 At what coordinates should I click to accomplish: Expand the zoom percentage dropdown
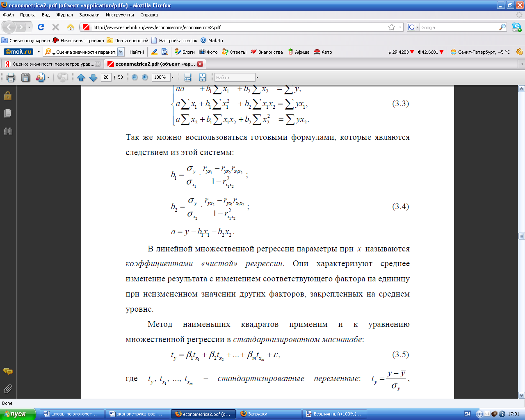[172, 77]
